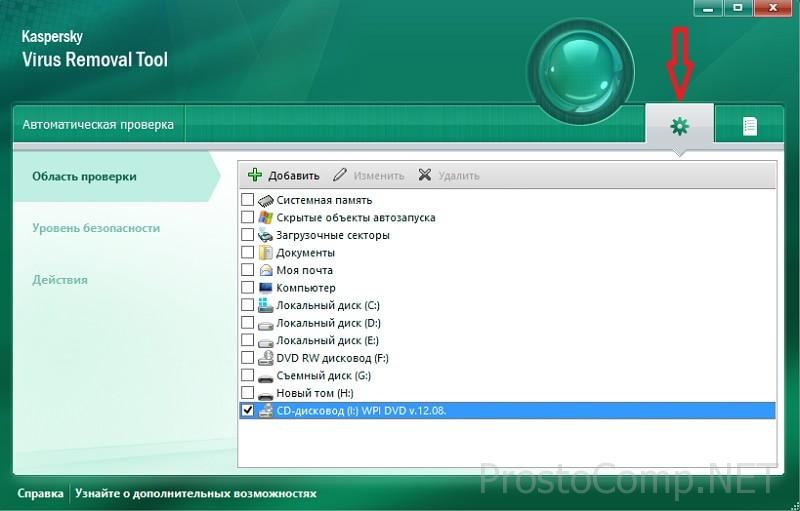The width and height of the screenshot is (800, 511).
Task: Click the System memory chip icon
Action: [266, 201]
